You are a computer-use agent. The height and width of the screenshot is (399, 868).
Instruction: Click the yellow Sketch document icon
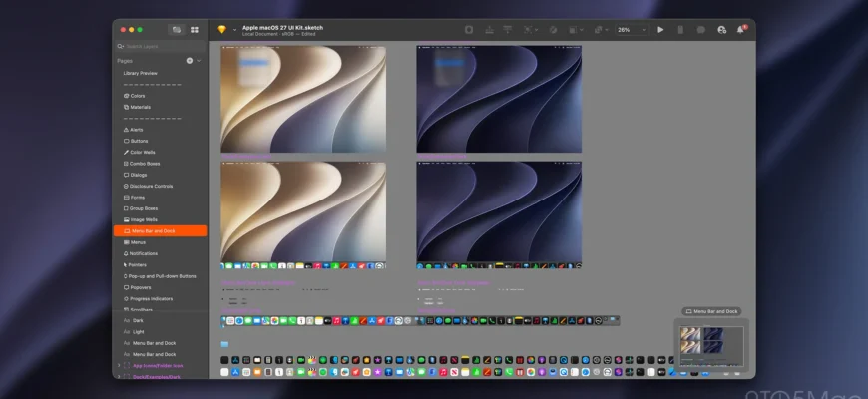221,30
